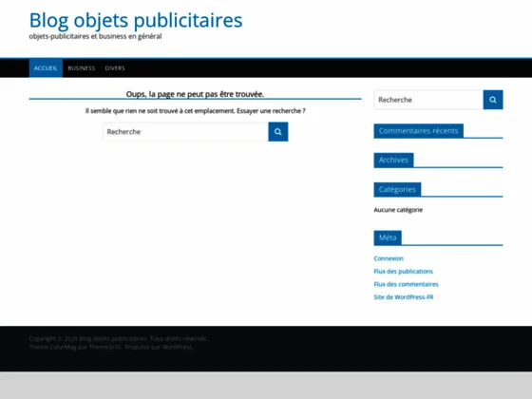Visit the Site de WordPress-FR link

pyautogui.click(x=404, y=297)
